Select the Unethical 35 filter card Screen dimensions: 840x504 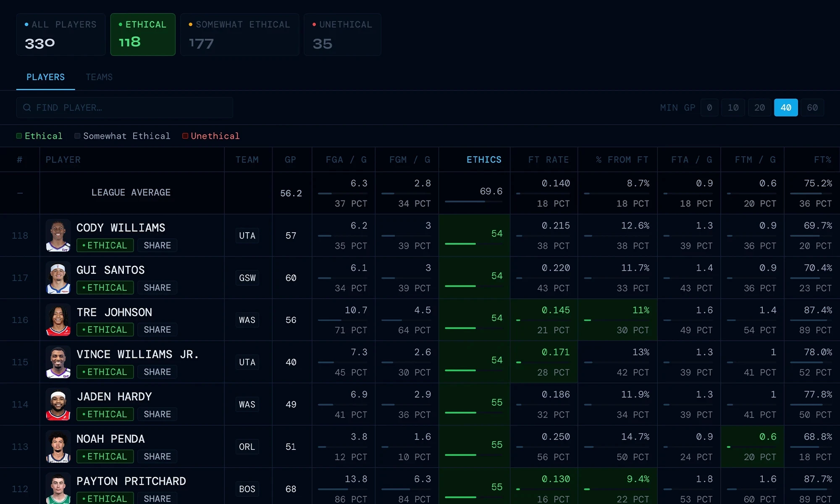coord(342,34)
